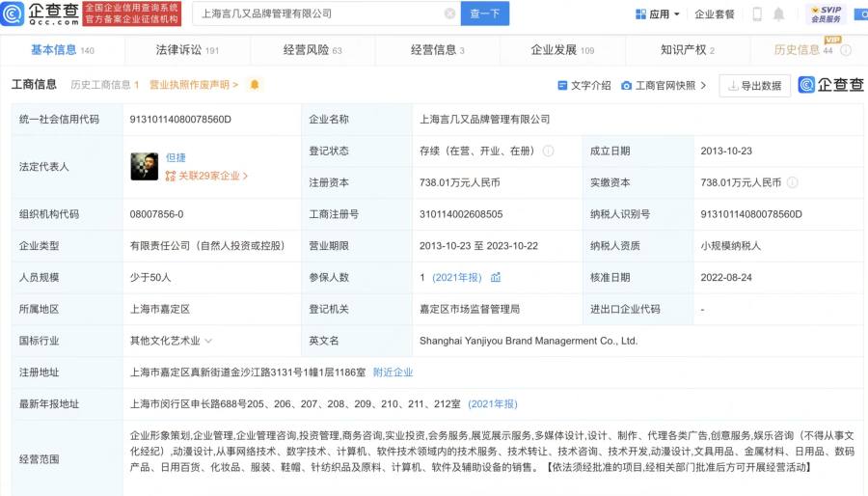This screenshot has height=496, width=868.
Task: Click the company name search input field
Action: (318, 14)
